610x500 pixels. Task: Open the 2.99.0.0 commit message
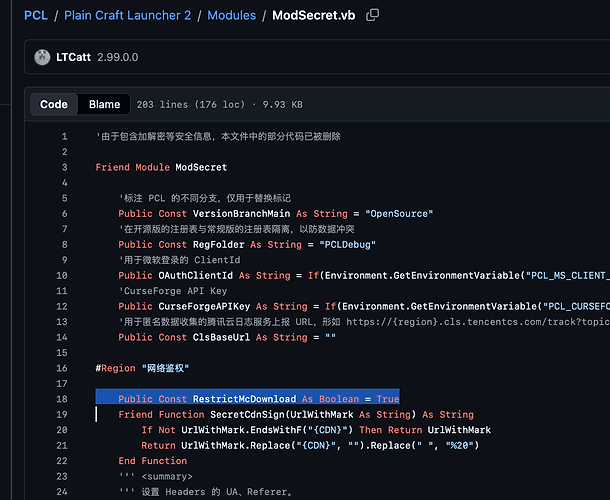pos(117,57)
